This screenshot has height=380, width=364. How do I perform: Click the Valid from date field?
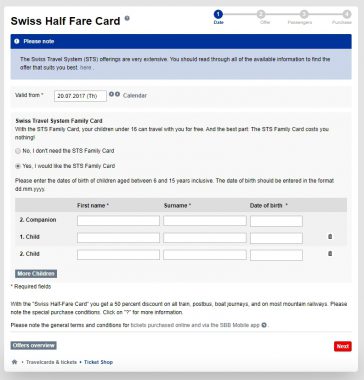[80, 96]
